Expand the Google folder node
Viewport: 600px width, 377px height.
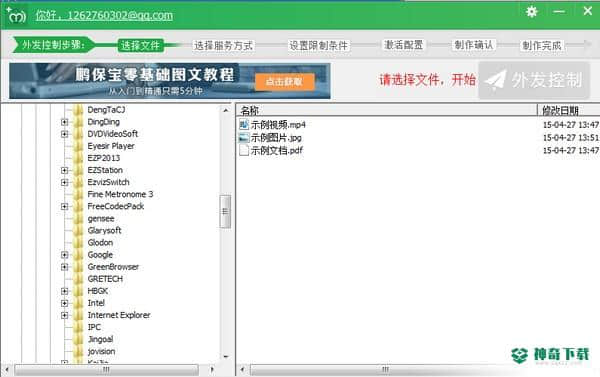pyautogui.click(x=64, y=255)
